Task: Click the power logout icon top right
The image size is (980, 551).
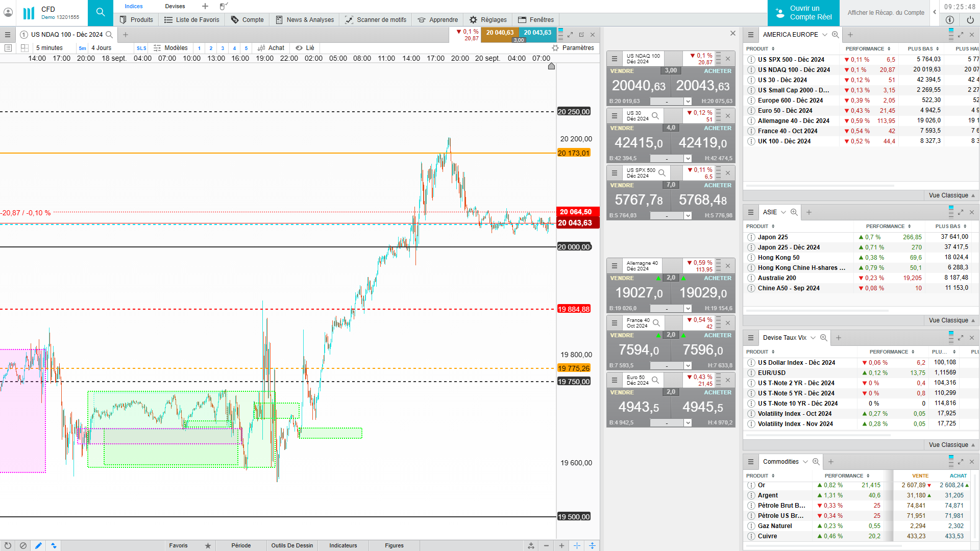Action: (x=970, y=20)
